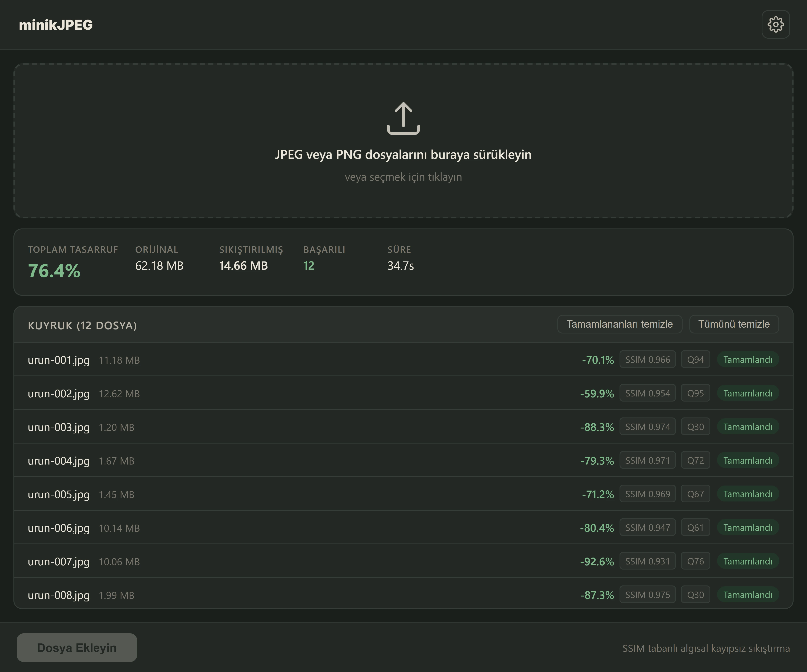Select urun-005.jpg file name
The width and height of the screenshot is (807, 672).
click(x=58, y=494)
